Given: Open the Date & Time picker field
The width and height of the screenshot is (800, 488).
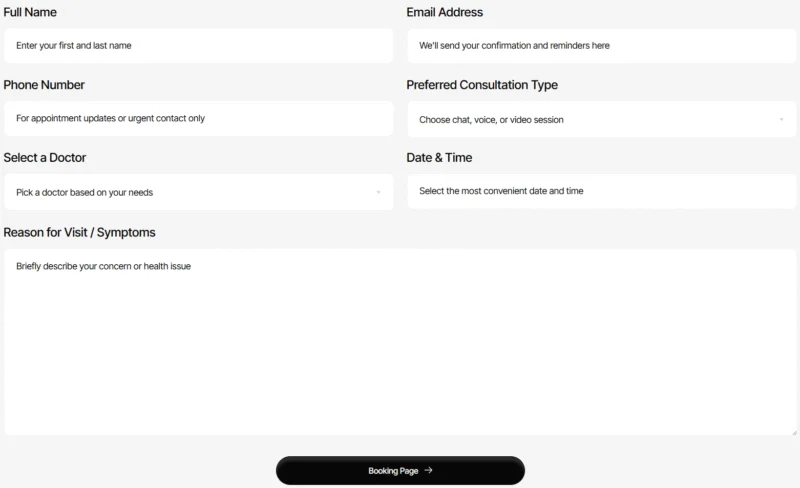Looking at the screenshot, I should [x=602, y=191].
